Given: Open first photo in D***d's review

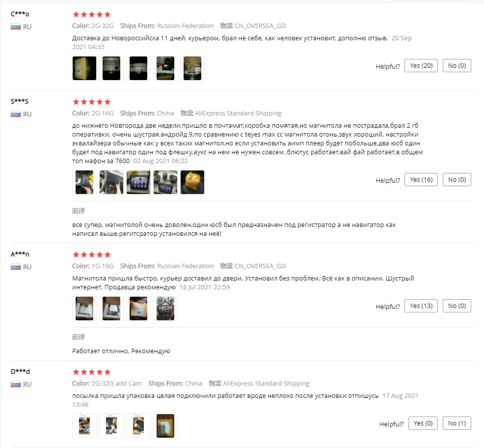Looking at the screenshot, I should pos(84,426).
